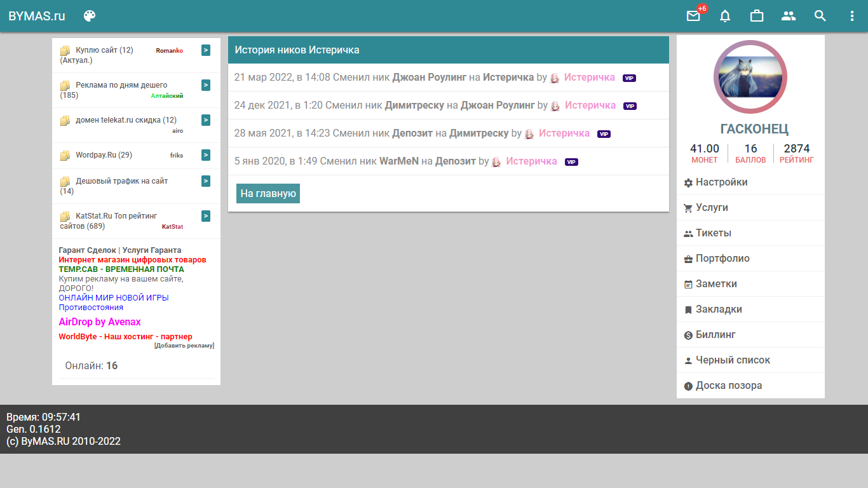The image size is (868, 488).
Task: Open Настройки in the profile menu
Action: 721,182
